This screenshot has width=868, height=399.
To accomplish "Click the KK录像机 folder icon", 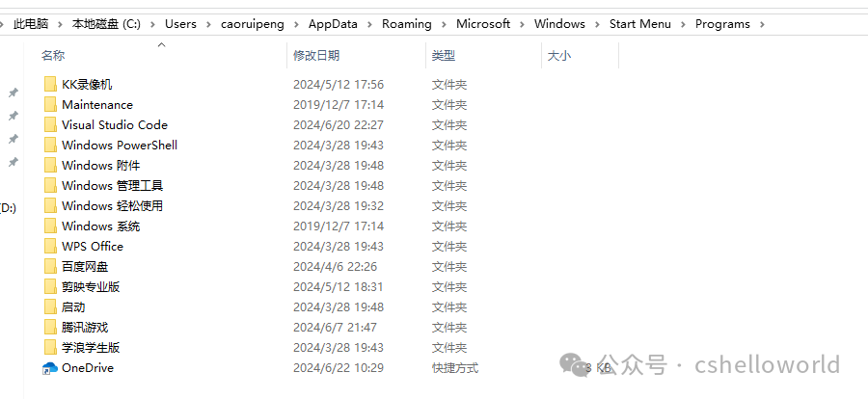I will coord(50,85).
